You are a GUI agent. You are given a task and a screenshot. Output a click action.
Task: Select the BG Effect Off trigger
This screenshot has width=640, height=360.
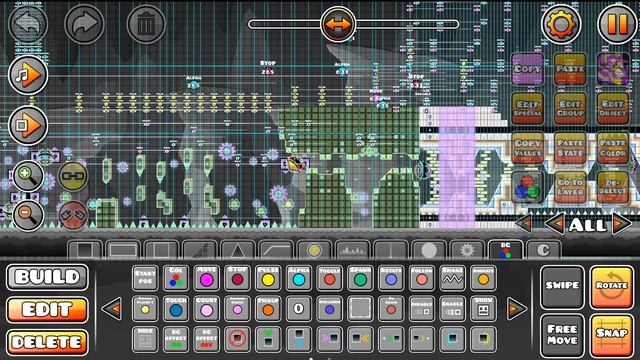tap(207, 339)
